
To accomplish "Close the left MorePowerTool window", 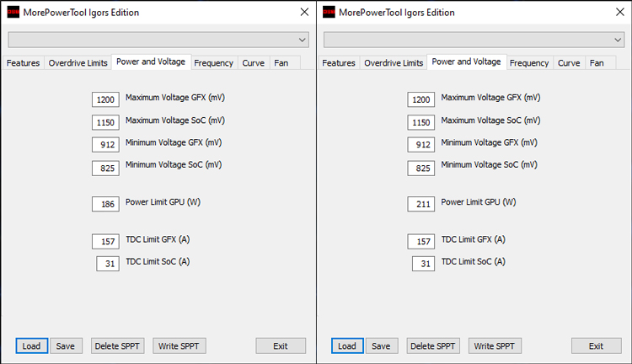I will [x=304, y=12].
